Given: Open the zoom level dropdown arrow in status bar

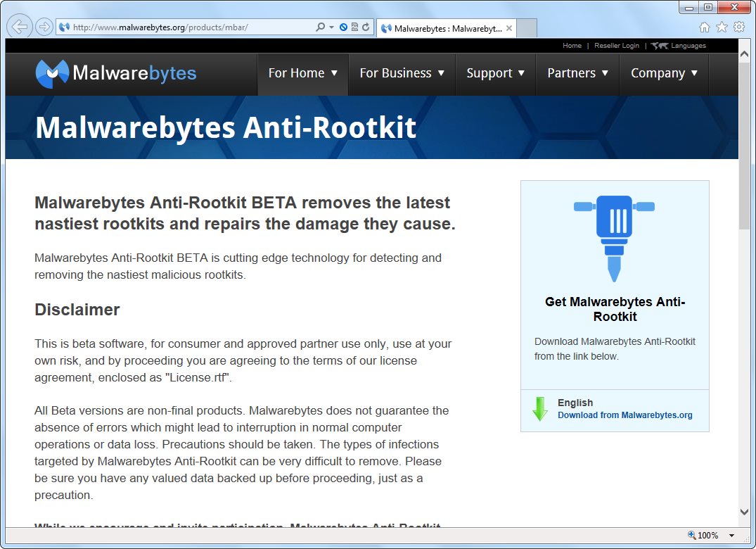Looking at the screenshot, I should (x=731, y=536).
